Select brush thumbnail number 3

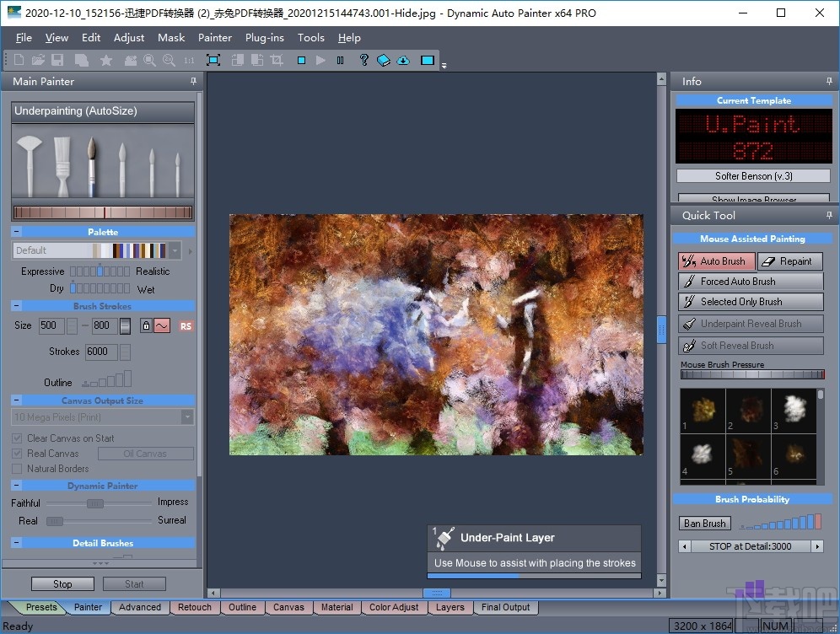794,411
